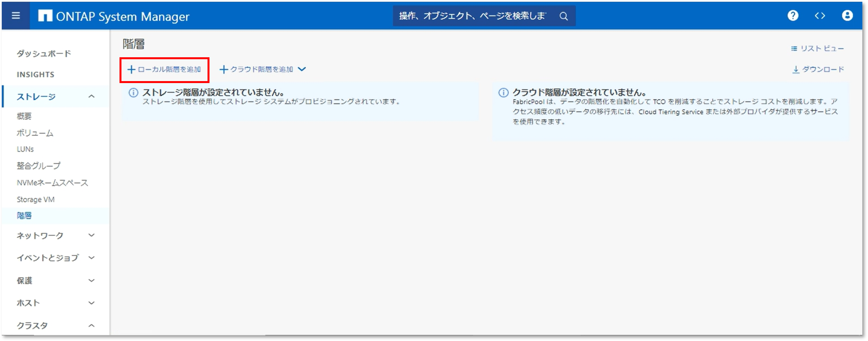The width and height of the screenshot is (868, 341).
Task: Select ボリューム in sidebar
Action: pos(35,133)
